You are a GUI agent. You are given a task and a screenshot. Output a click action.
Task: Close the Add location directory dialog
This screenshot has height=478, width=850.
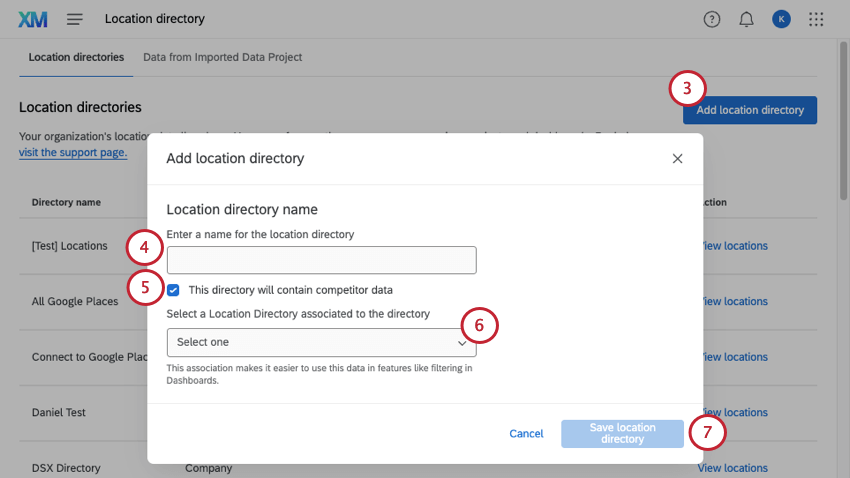click(677, 158)
